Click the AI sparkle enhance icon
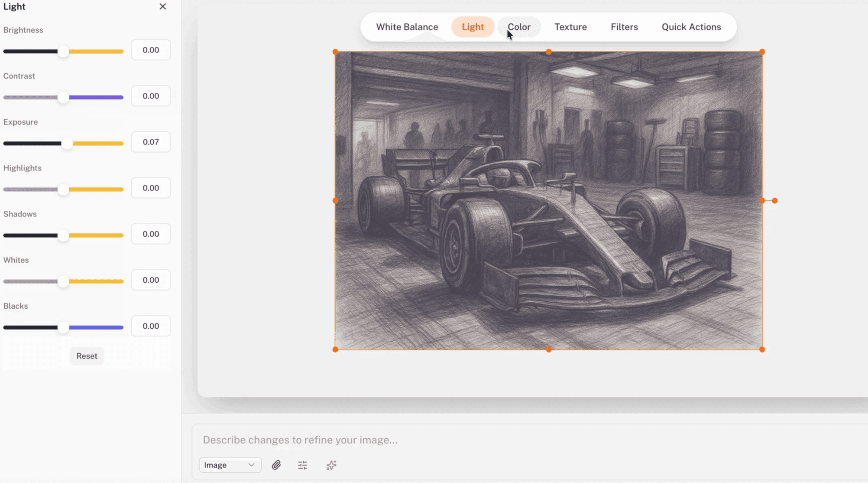Screen dimensions: 868x483 tap(331, 465)
